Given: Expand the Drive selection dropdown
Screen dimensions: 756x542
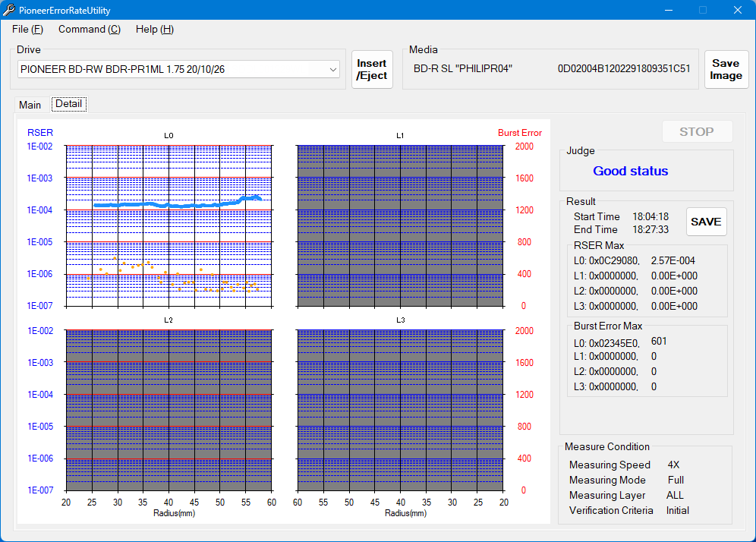Looking at the screenshot, I should coord(333,69).
